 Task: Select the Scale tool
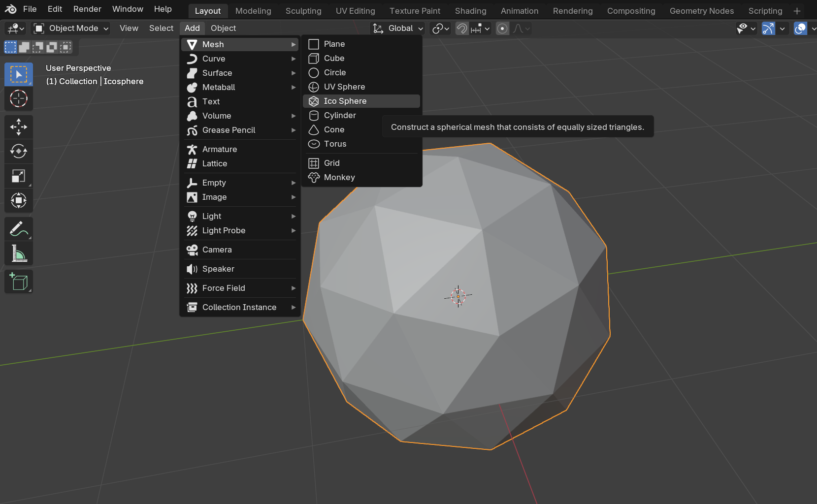pyautogui.click(x=19, y=176)
